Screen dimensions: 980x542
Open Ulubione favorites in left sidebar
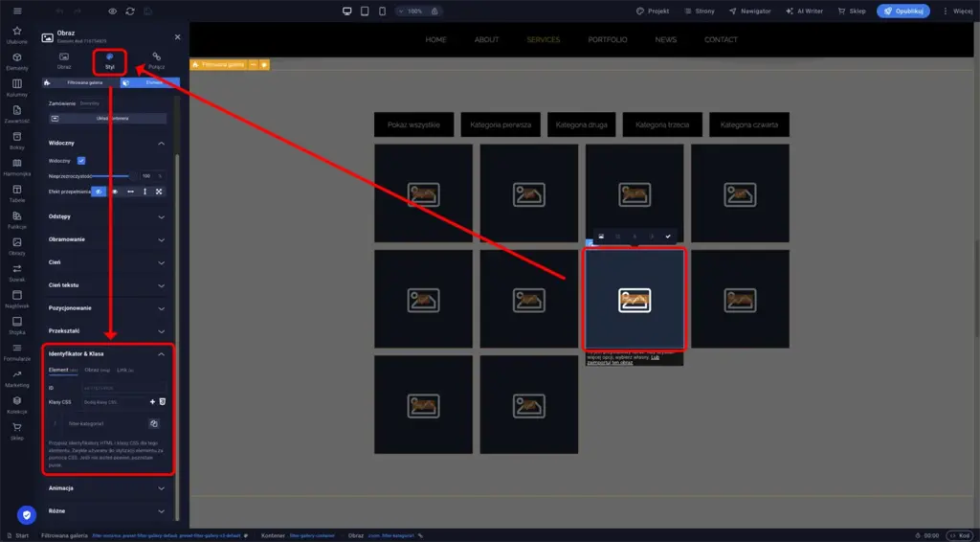click(17, 35)
